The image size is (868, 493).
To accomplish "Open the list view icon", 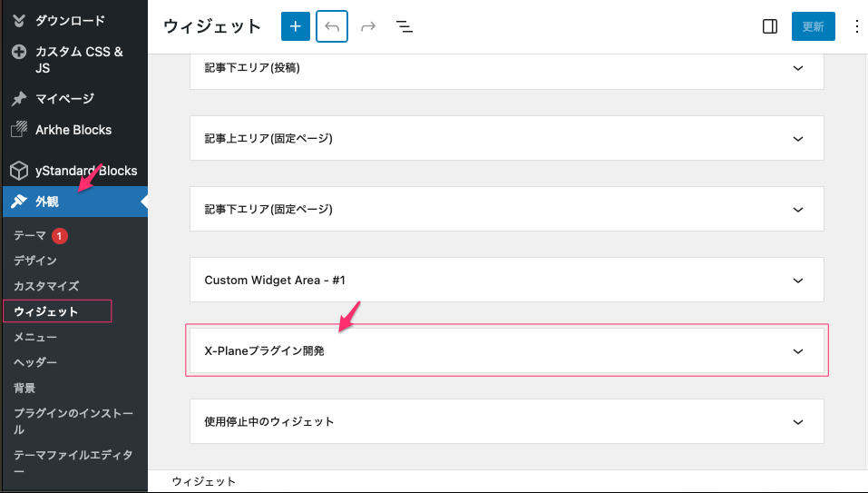I will (405, 27).
